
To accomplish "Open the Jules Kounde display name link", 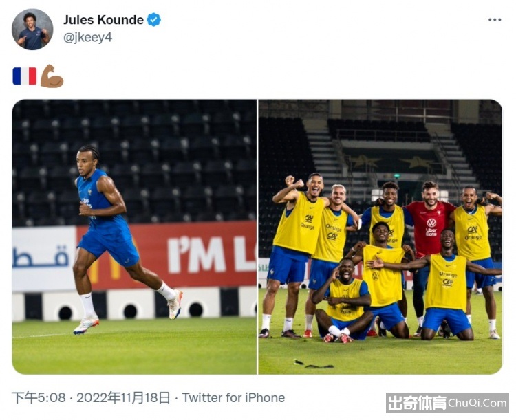I will point(103,20).
